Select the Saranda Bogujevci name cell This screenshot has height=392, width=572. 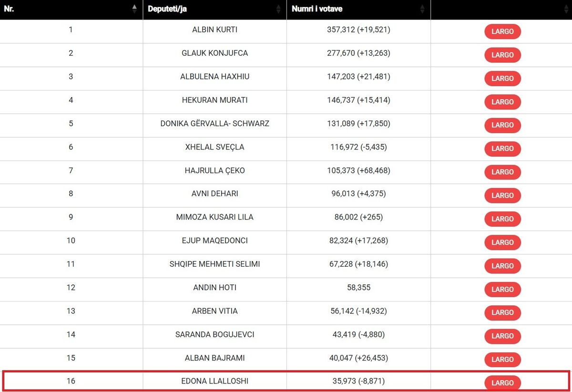tap(214, 334)
